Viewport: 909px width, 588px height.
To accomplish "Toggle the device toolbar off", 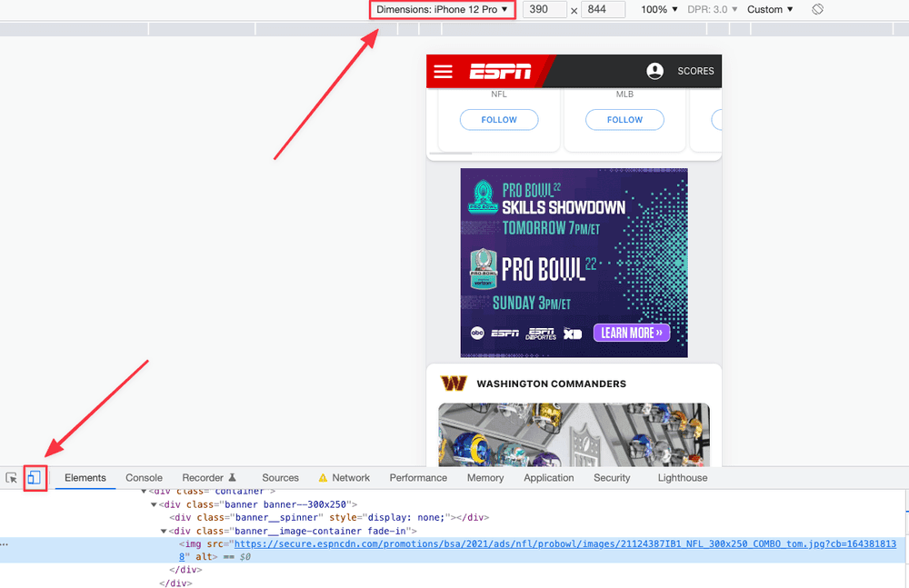I will coord(34,477).
